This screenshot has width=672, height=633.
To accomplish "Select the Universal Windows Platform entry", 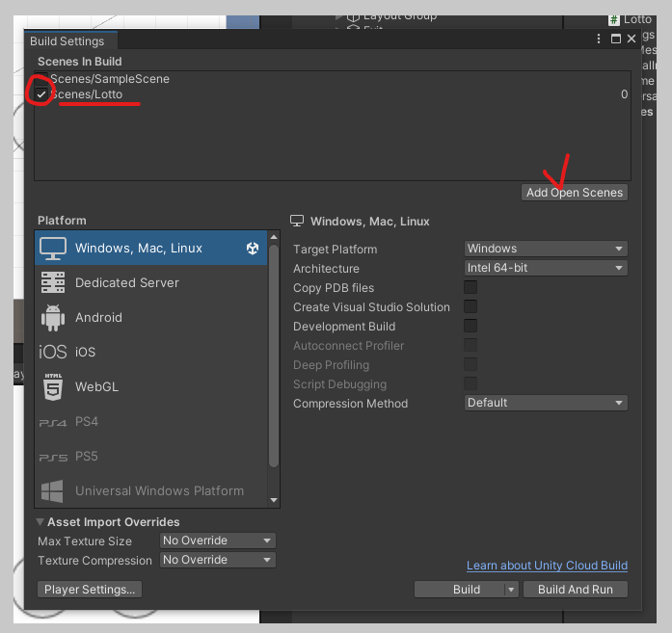I will (x=150, y=490).
